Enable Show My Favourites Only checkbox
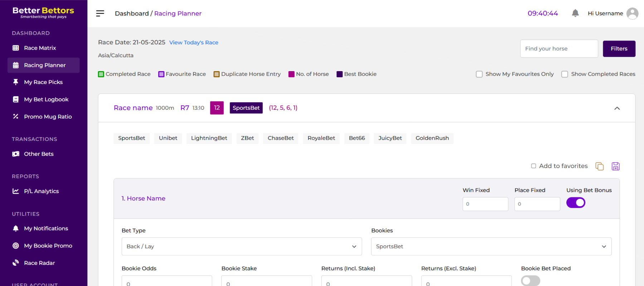 click(479, 74)
